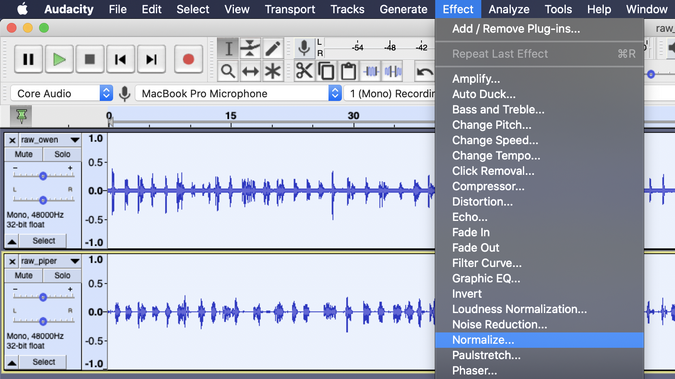This screenshot has width=675, height=379.
Task: Open the Analyze menu
Action: tap(509, 9)
